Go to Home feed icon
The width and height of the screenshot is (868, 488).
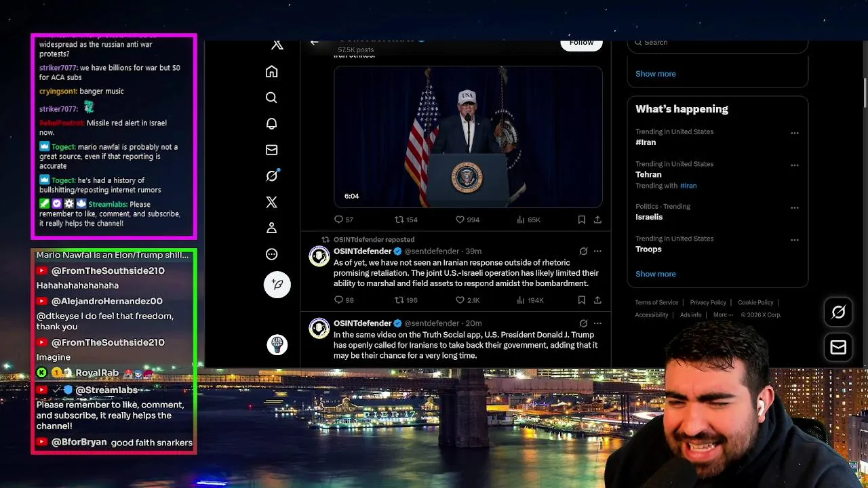point(271,72)
